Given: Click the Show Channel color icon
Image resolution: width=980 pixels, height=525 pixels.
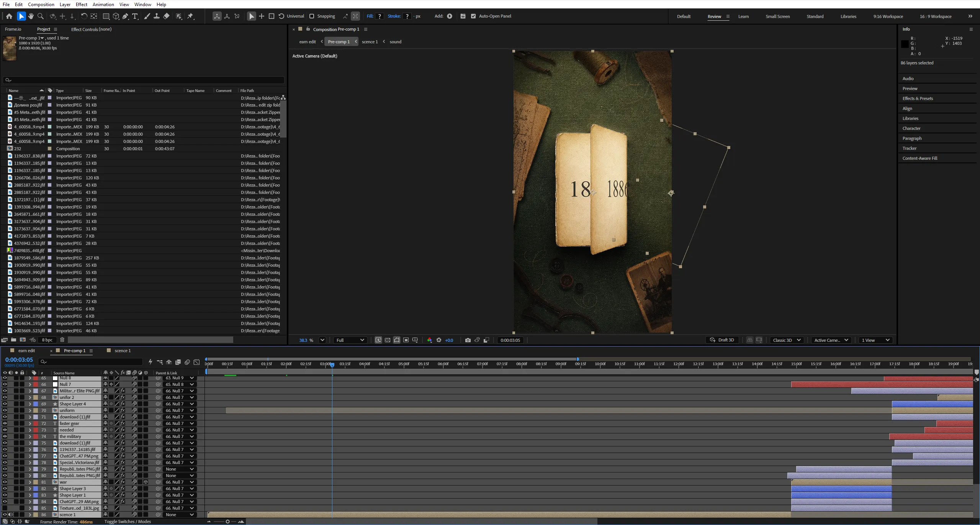Looking at the screenshot, I should [x=429, y=340].
